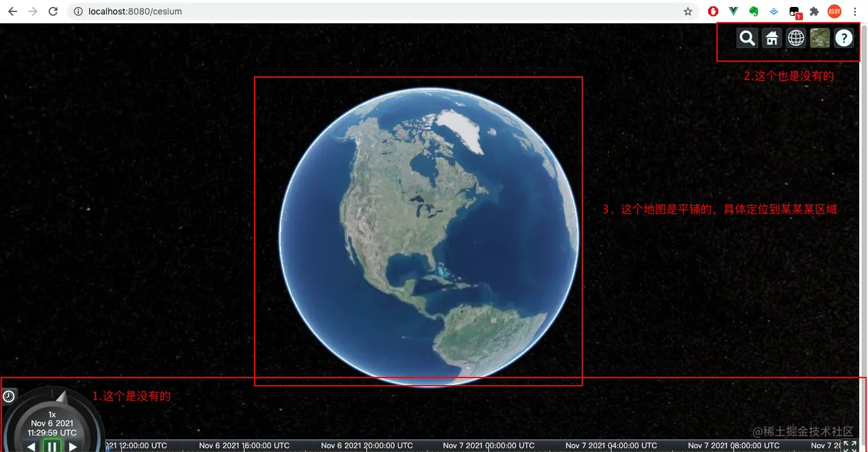
Task: Bookmark this page with star
Action: click(688, 11)
